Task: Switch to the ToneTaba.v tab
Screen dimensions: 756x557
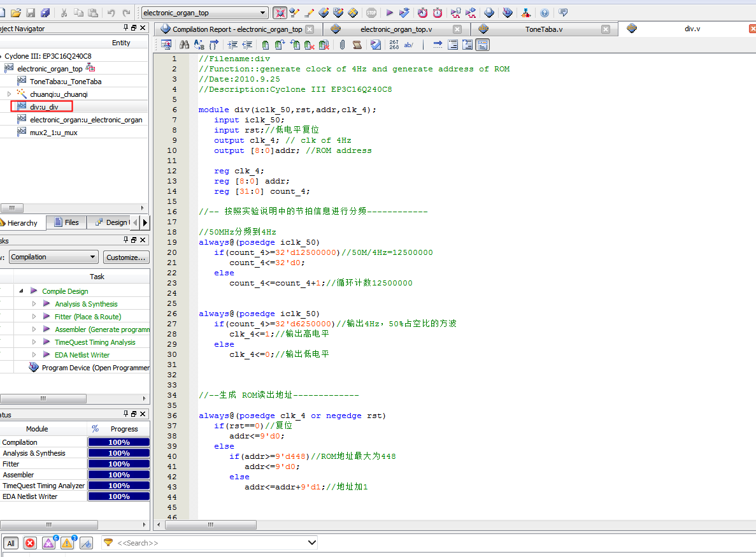Action: [543, 29]
